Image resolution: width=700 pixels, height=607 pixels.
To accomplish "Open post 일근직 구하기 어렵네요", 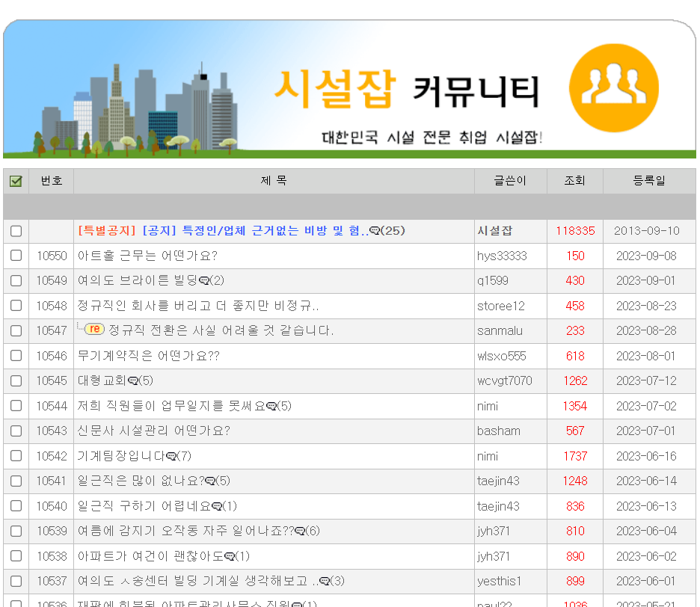I will (144, 505).
